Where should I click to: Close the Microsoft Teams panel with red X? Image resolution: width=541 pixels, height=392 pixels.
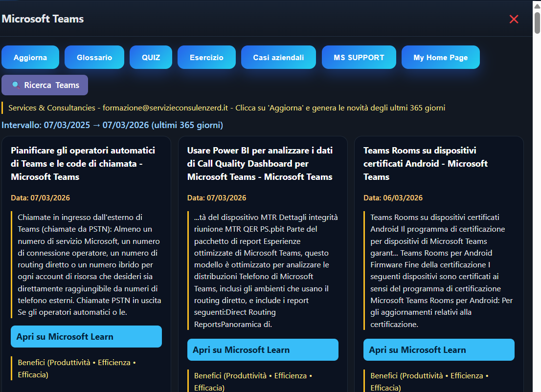(x=514, y=20)
